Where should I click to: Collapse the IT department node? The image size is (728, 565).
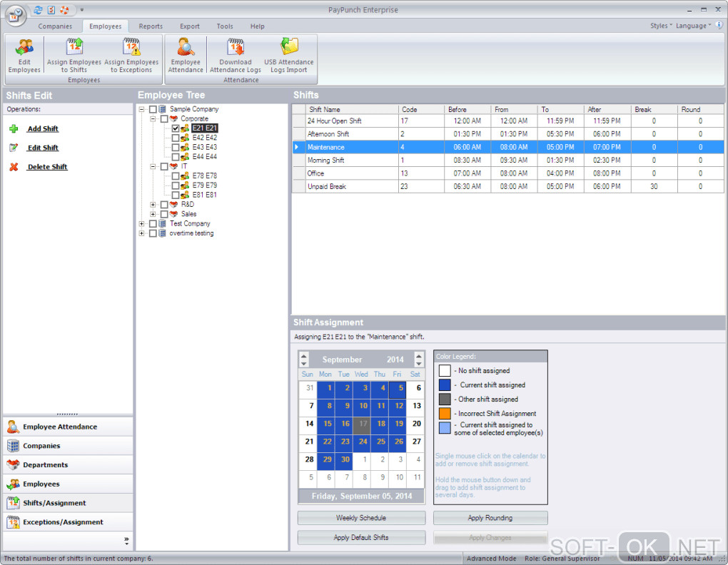153,166
